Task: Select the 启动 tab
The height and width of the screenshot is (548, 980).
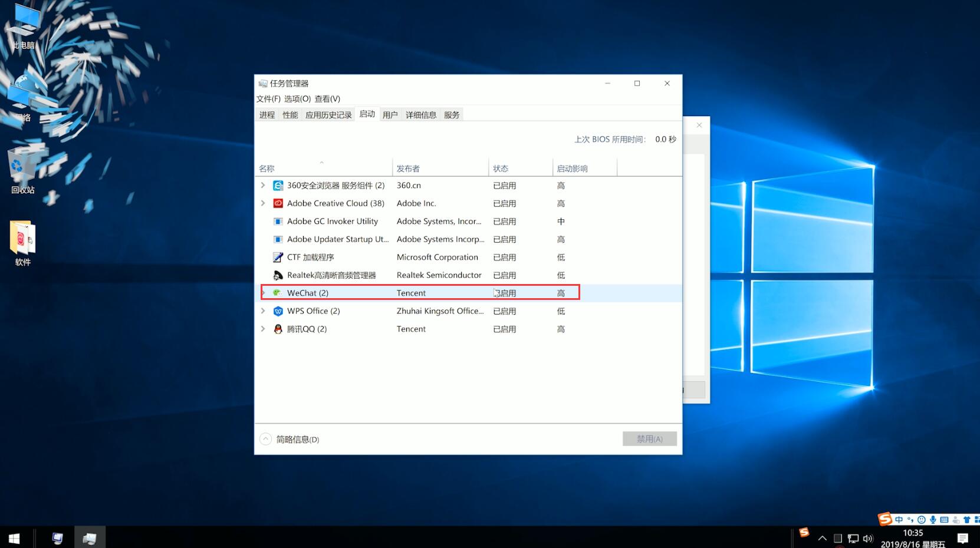Action: 367,114
